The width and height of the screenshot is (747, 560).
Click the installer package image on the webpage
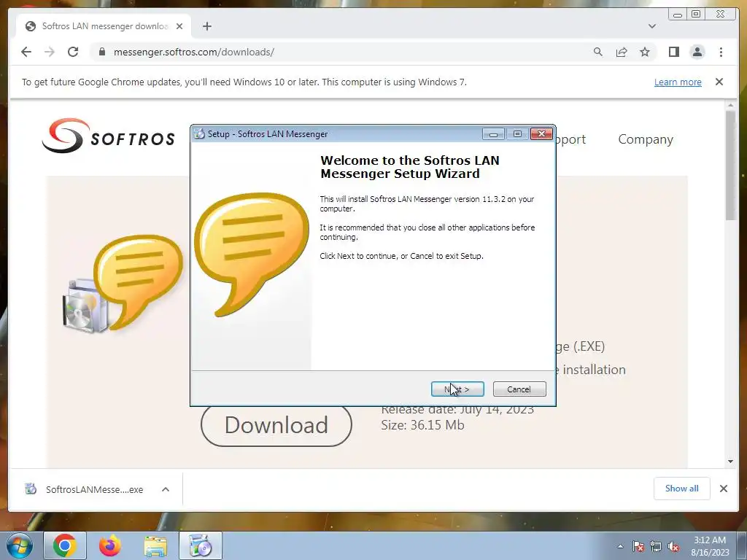pos(123,284)
